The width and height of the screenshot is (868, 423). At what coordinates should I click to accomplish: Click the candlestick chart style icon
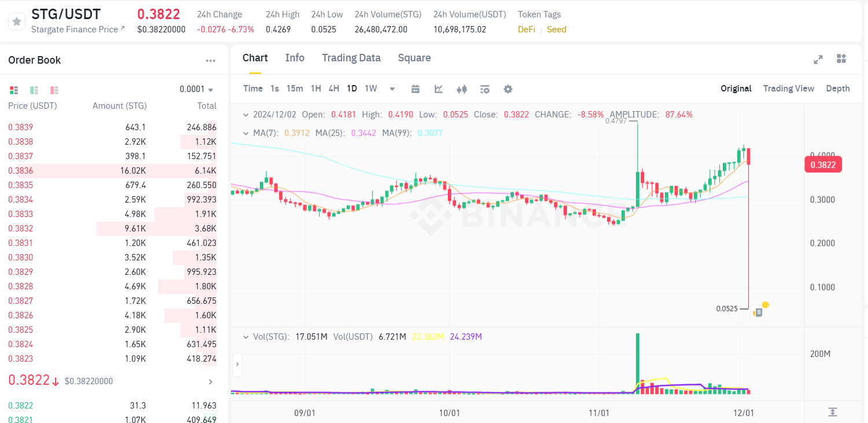(462, 89)
